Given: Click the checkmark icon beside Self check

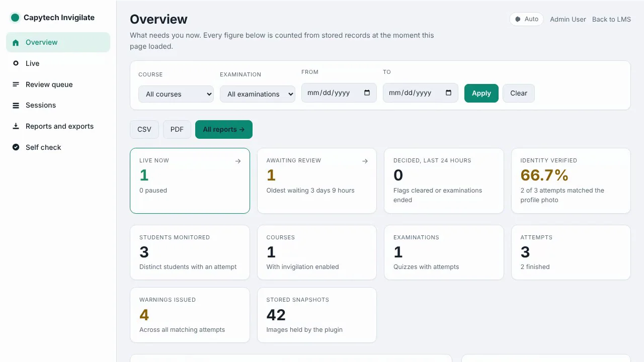Looking at the screenshot, I should 16,147.
